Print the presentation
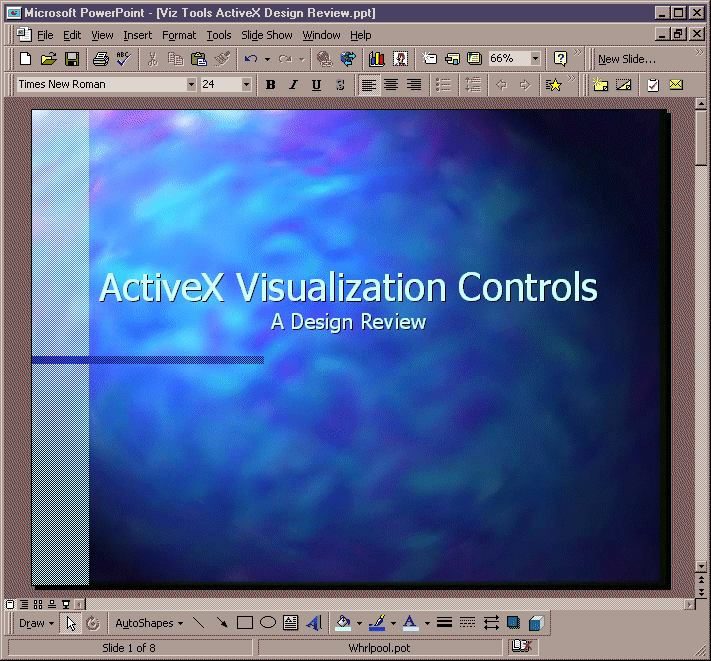 [101, 58]
